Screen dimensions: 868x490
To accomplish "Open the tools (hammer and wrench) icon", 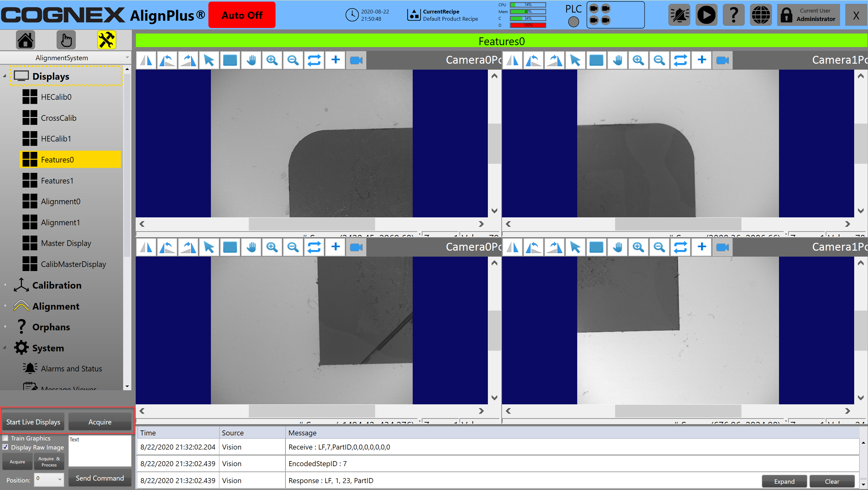I will click(107, 40).
